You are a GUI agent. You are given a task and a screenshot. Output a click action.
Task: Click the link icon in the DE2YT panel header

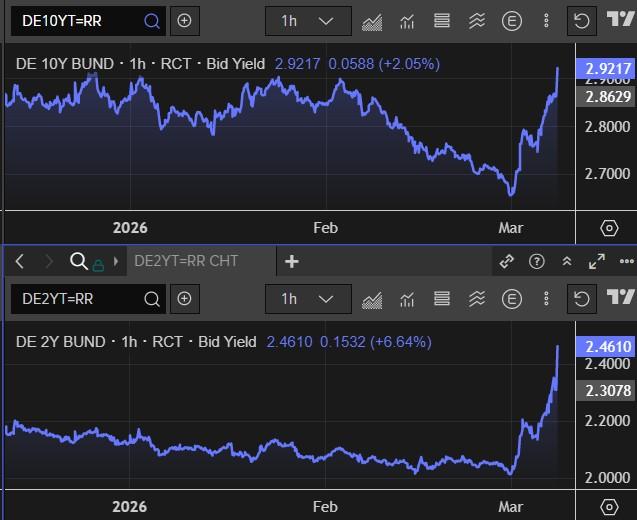pos(507,262)
